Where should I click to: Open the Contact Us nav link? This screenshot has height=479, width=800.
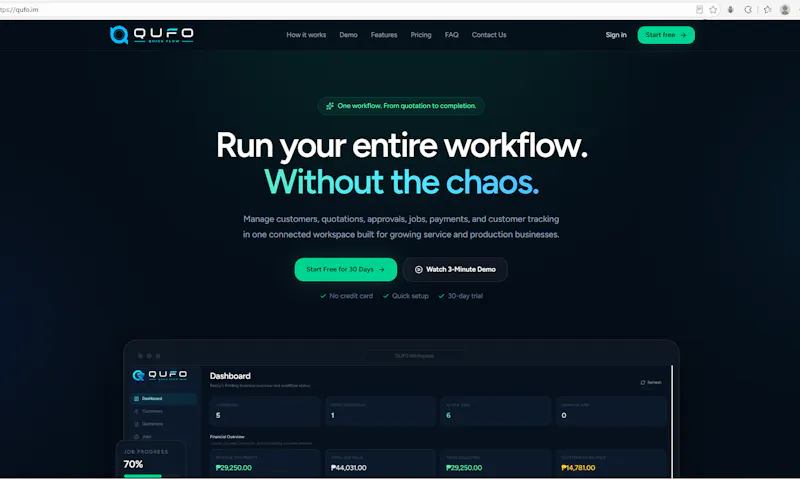(489, 35)
